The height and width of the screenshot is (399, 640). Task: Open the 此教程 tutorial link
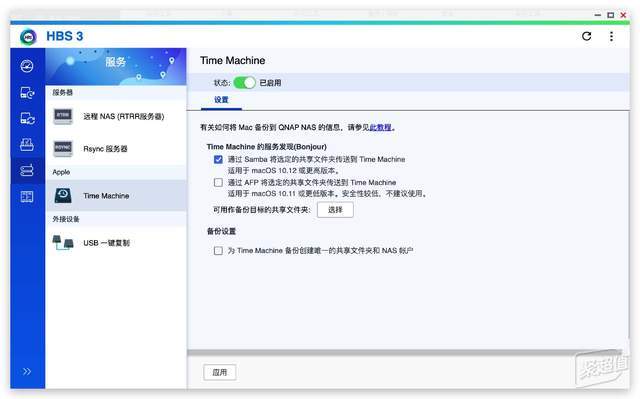click(380, 127)
